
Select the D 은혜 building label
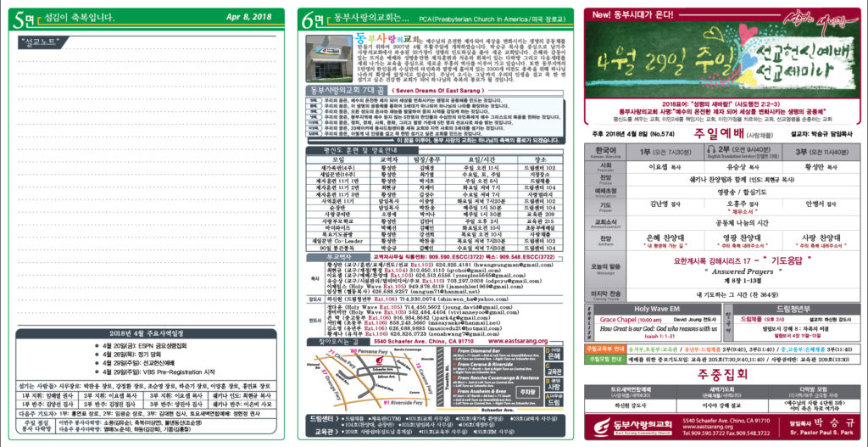553,355
